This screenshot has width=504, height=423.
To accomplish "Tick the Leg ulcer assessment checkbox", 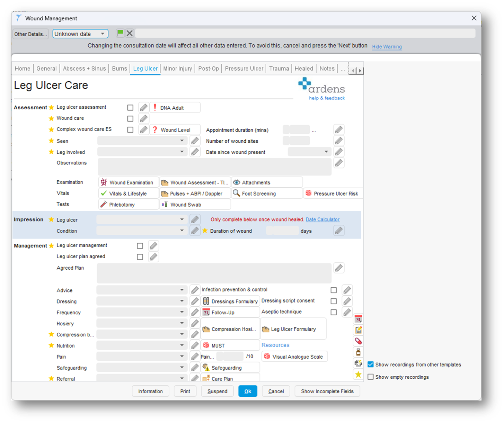I will point(130,108).
